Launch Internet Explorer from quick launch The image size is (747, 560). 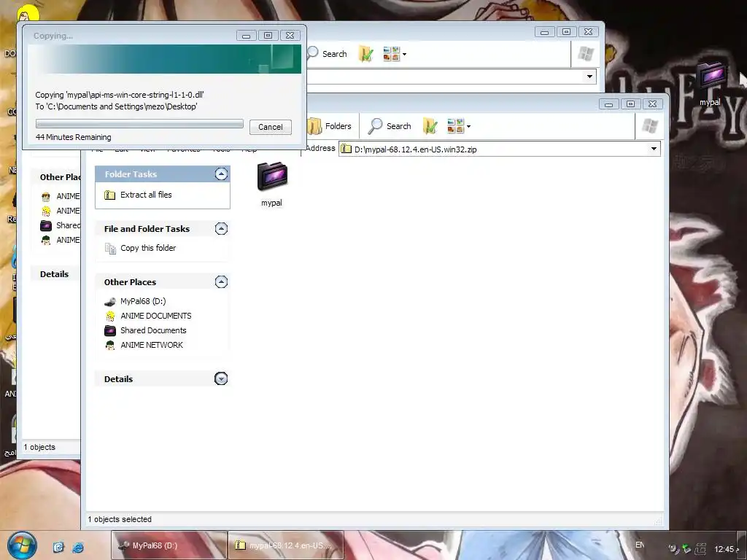pos(78,547)
